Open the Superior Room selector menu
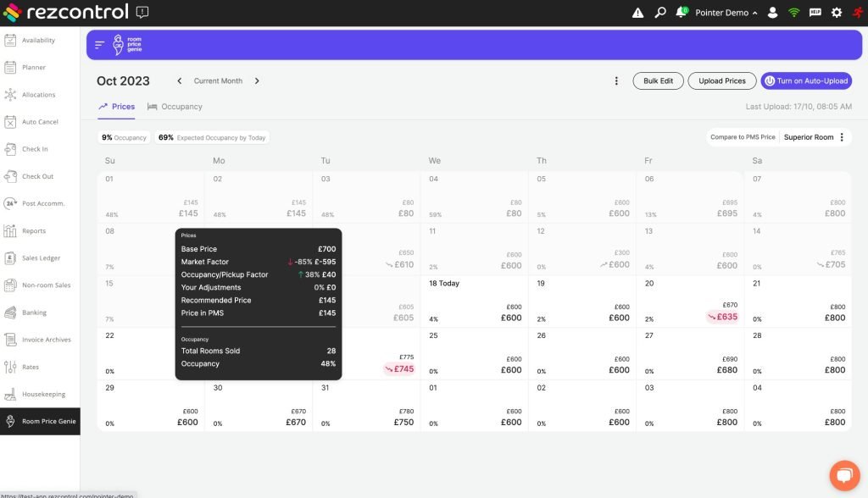This screenshot has height=498, width=868. (x=841, y=137)
